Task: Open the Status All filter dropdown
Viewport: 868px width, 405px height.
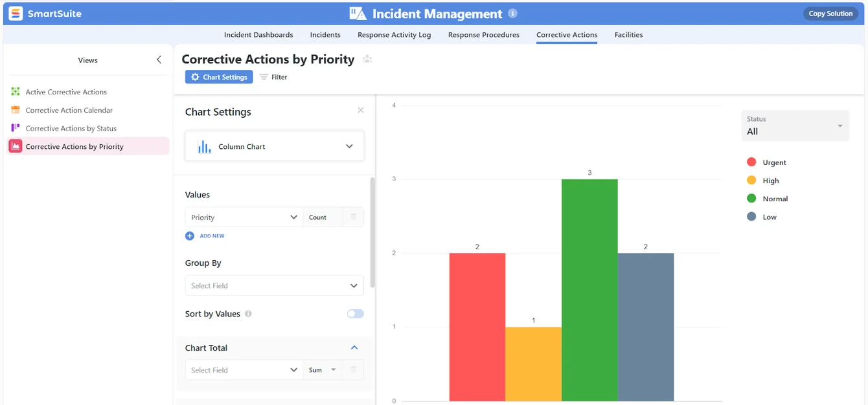Action: (x=795, y=126)
